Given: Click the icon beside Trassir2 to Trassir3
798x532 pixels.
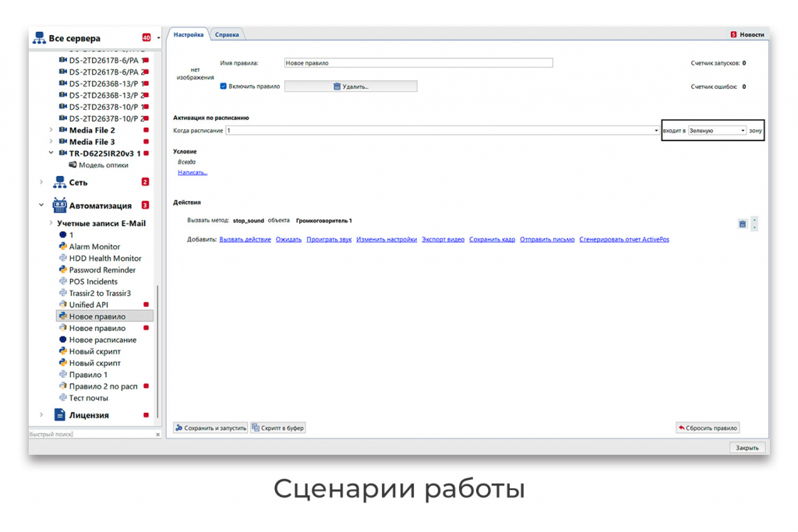Looking at the screenshot, I should tap(63, 293).
